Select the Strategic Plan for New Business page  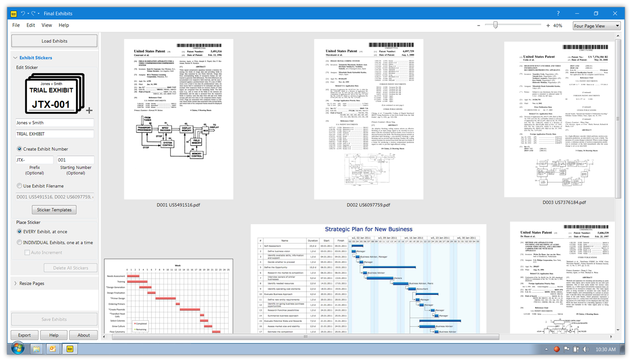369,279
